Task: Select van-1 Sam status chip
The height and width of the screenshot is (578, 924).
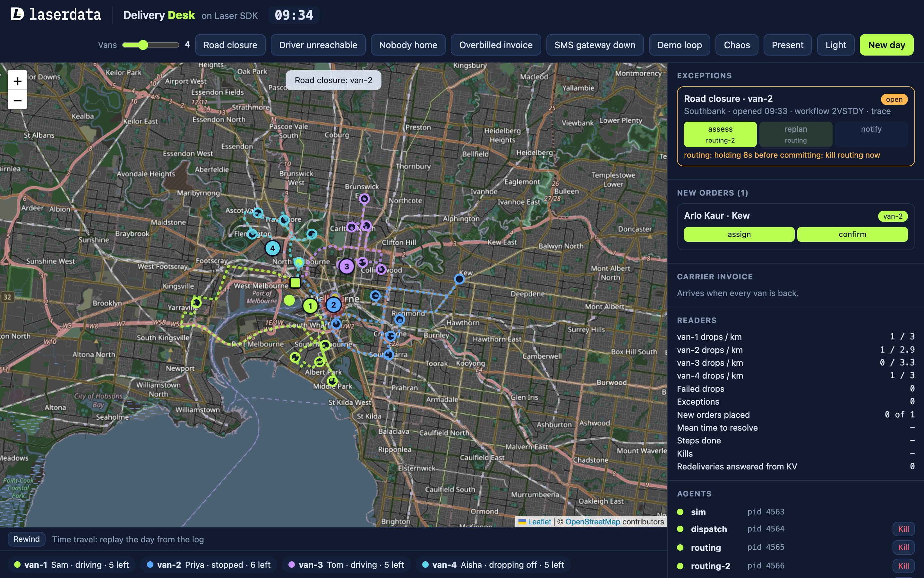Action: 72,565
